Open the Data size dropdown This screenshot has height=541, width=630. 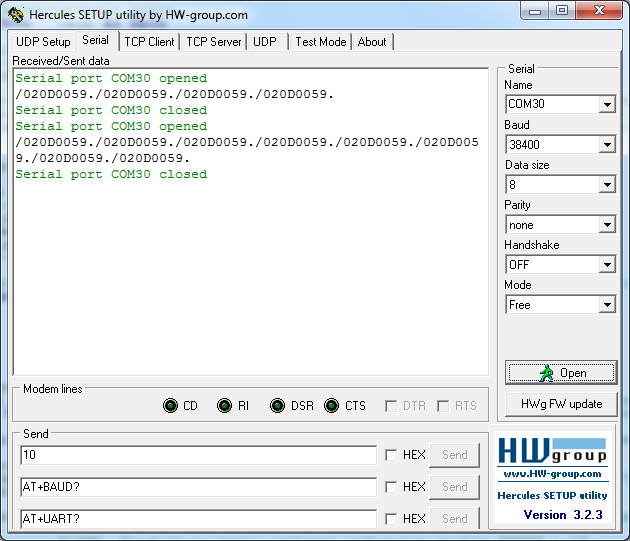(x=607, y=184)
